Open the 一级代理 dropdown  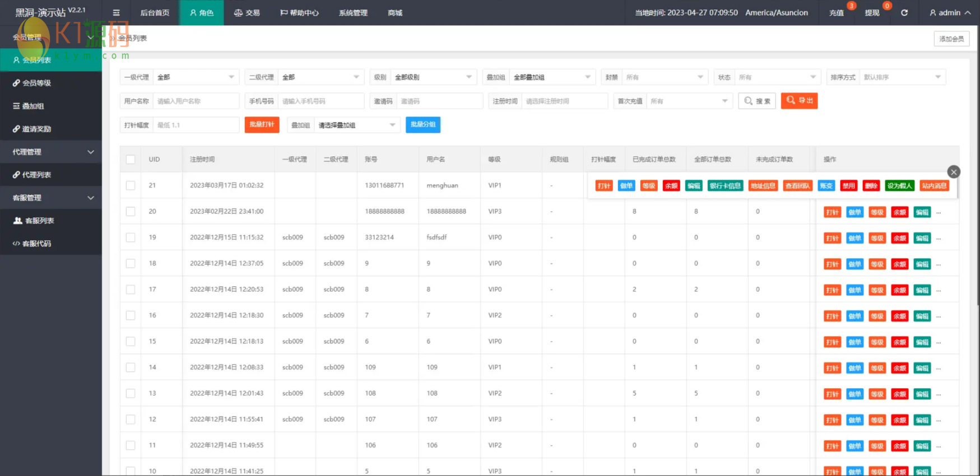195,77
